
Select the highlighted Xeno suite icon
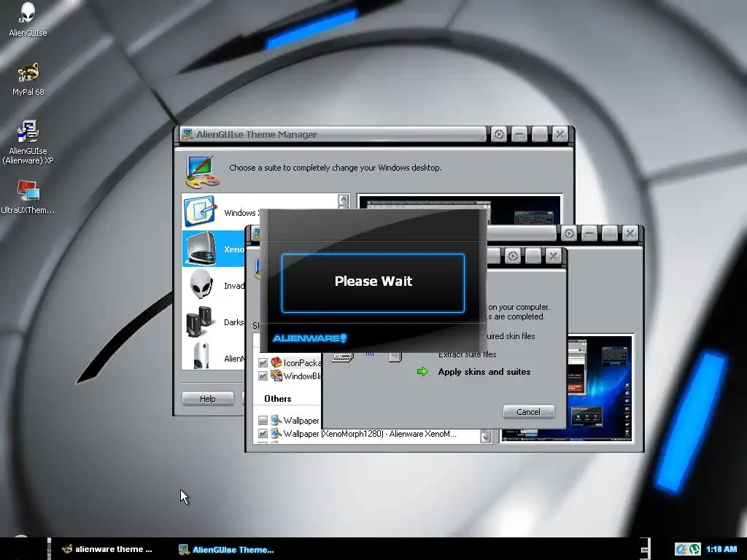(x=201, y=249)
